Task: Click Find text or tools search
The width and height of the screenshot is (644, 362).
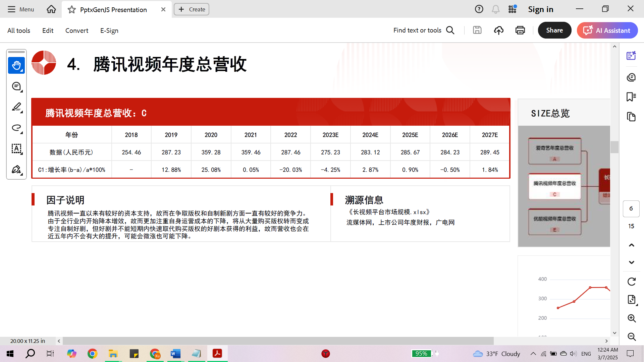Action: 424,30
